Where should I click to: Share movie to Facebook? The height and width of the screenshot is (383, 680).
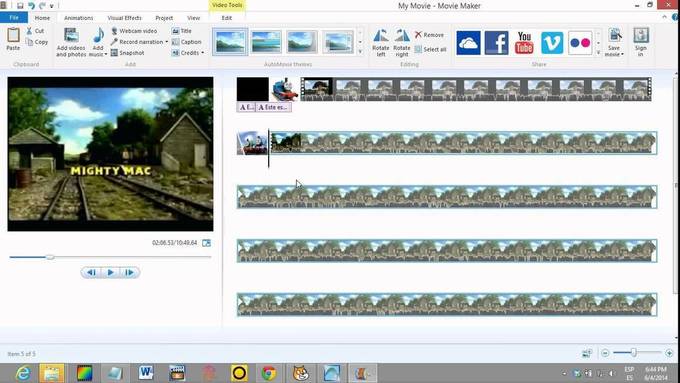point(496,43)
